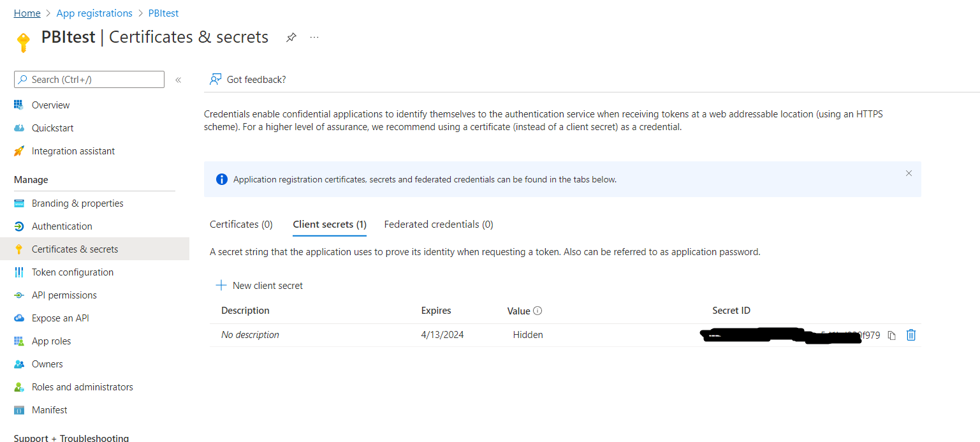This screenshot has height=442, width=980.
Task: Switch to the Certificates tab
Action: coord(241,224)
